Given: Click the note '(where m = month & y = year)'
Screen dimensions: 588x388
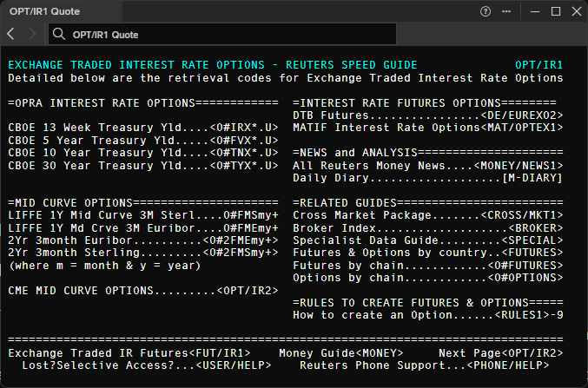Looking at the screenshot, I should [x=104, y=266].
